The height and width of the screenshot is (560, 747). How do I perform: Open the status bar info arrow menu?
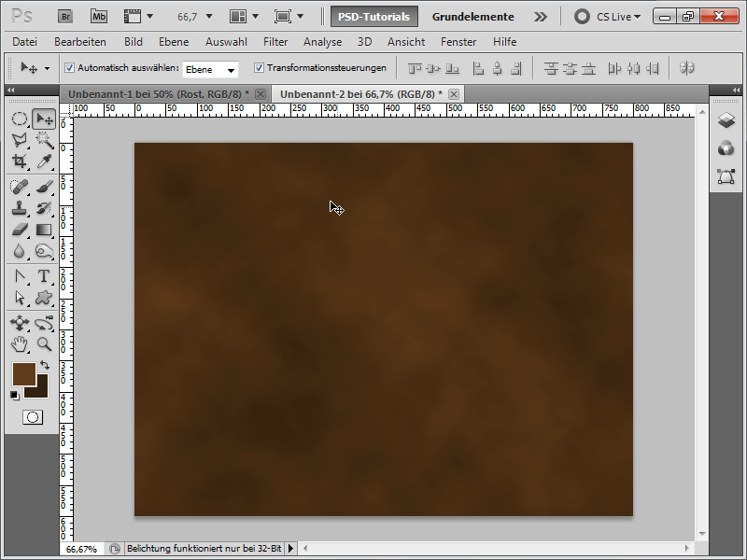pyautogui.click(x=290, y=549)
